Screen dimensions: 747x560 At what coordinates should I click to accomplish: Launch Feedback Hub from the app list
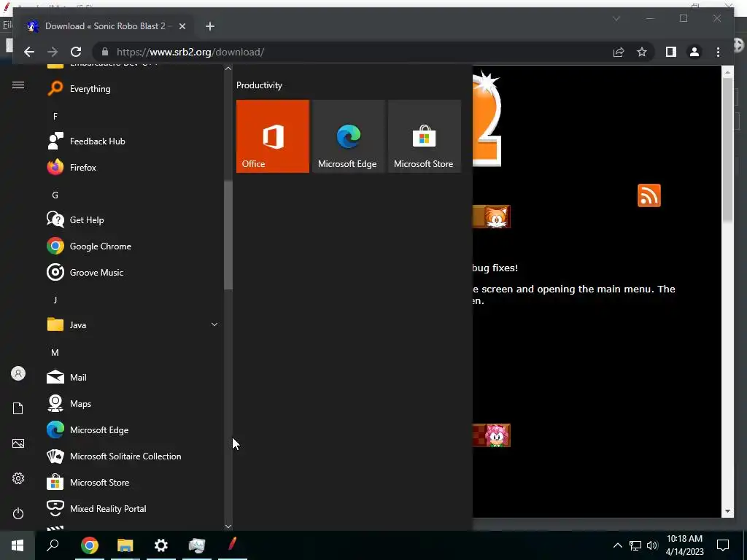(133, 141)
